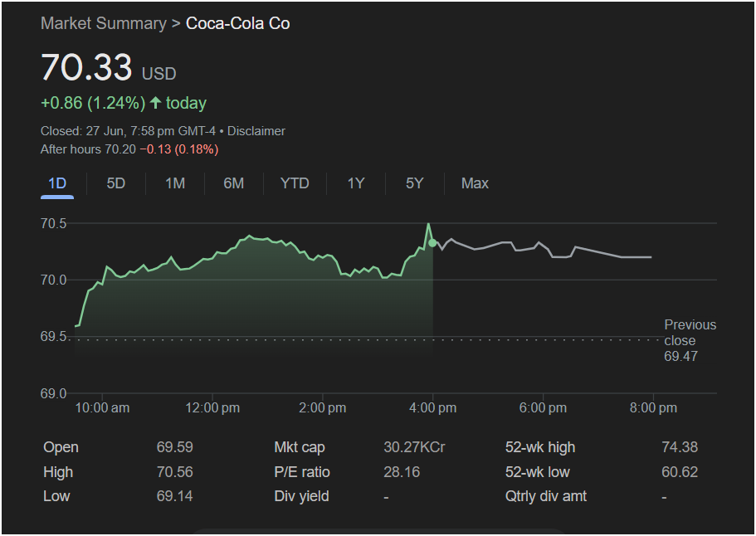Viewport: 756px width, 536px height.
Task: Click the 69.0 y-axis label
Action: click(53, 393)
